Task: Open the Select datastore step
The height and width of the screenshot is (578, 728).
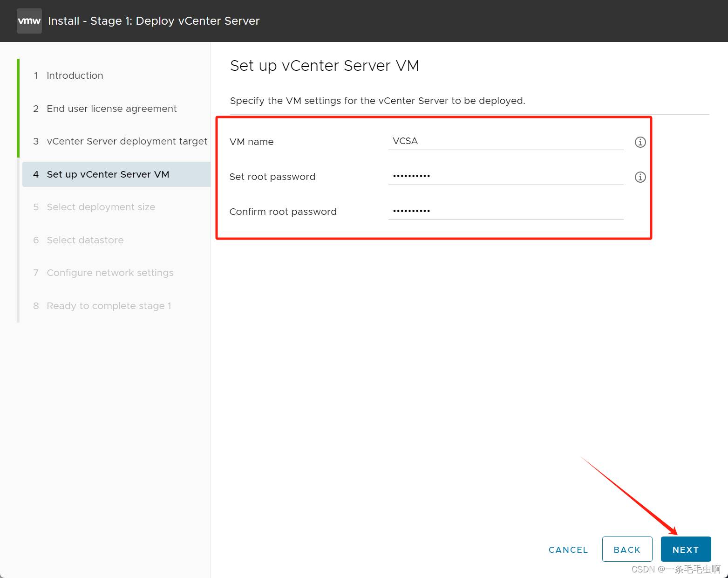Action: [85, 240]
